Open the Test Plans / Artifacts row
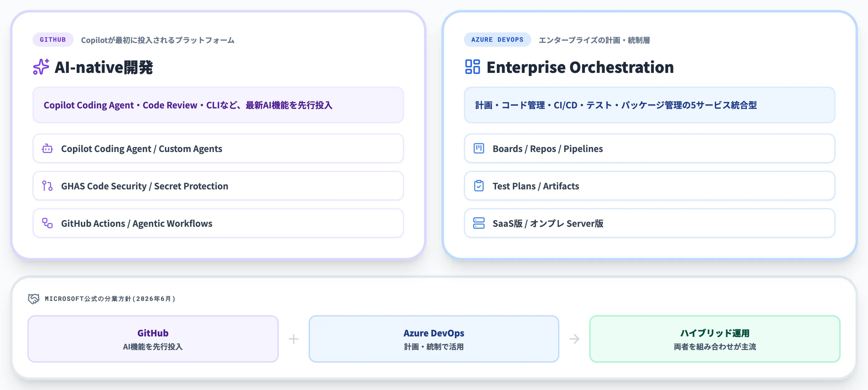868x390 pixels. pos(649,186)
